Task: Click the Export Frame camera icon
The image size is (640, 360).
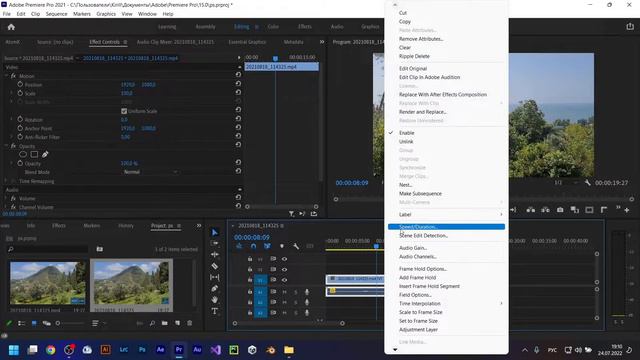Action: pyautogui.click(x=560, y=210)
